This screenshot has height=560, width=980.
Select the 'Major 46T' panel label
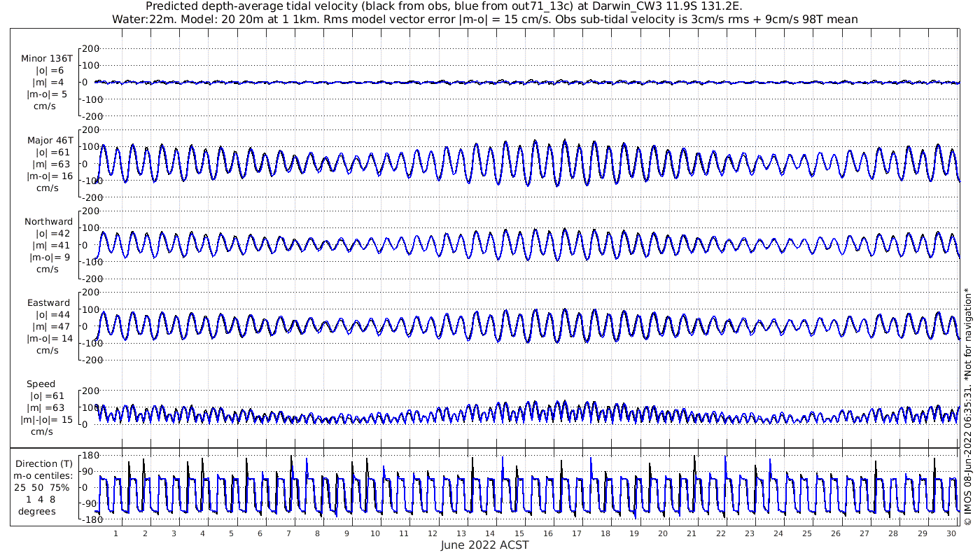click(x=50, y=141)
